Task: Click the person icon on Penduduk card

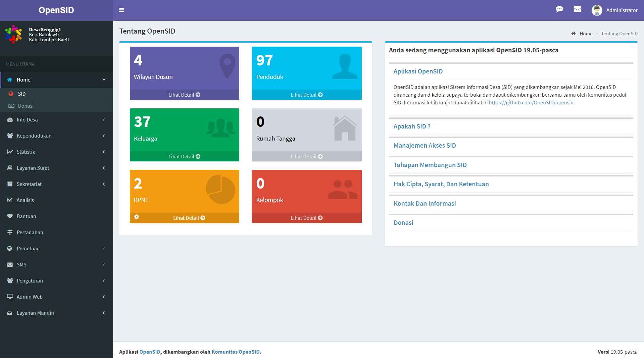Action: pyautogui.click(x=345, y=66)
